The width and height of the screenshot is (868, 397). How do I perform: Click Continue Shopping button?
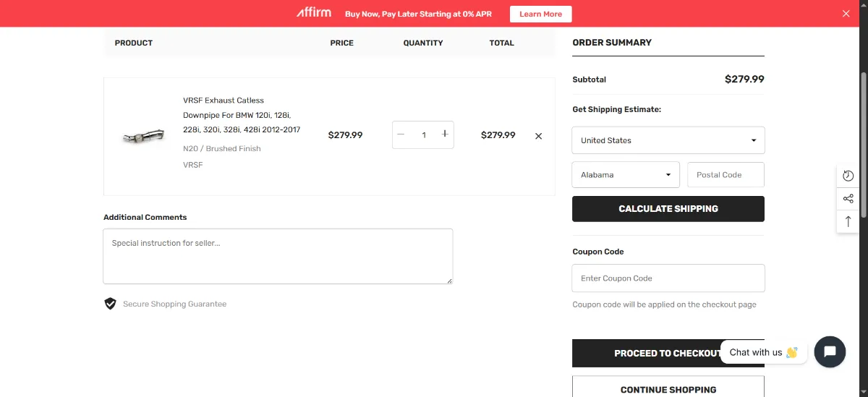pos(668,389)
